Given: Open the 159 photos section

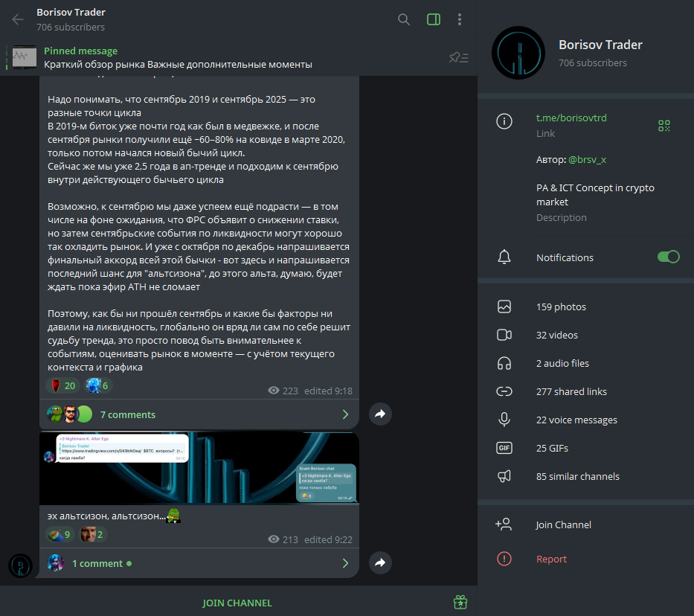Looking at the screenshot, I should coord(561,307).
